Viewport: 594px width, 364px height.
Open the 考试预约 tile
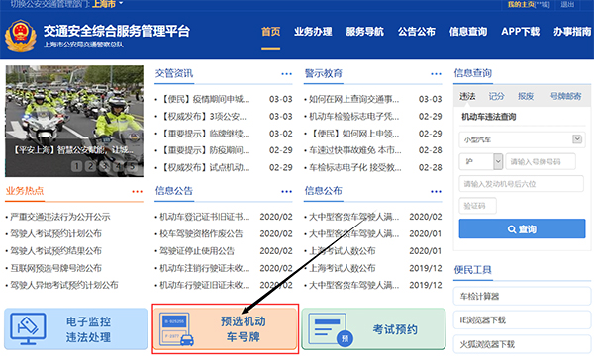[373, 329]
